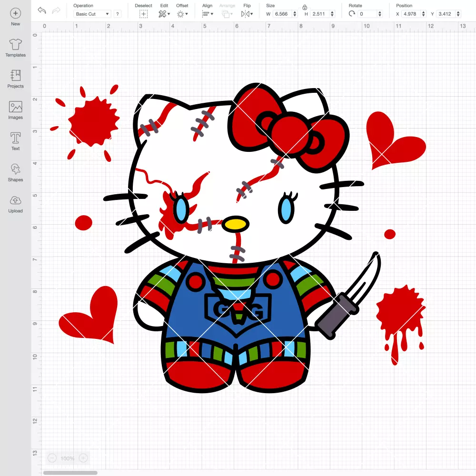Toggle the size aspect ratio lock
Image resolution: width=476 pixels, height=476 pixels.
coord(305,7)
